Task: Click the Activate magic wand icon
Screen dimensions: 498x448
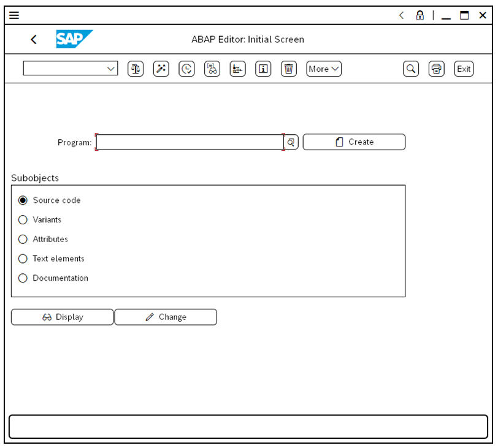Action: tap(161, 69)
